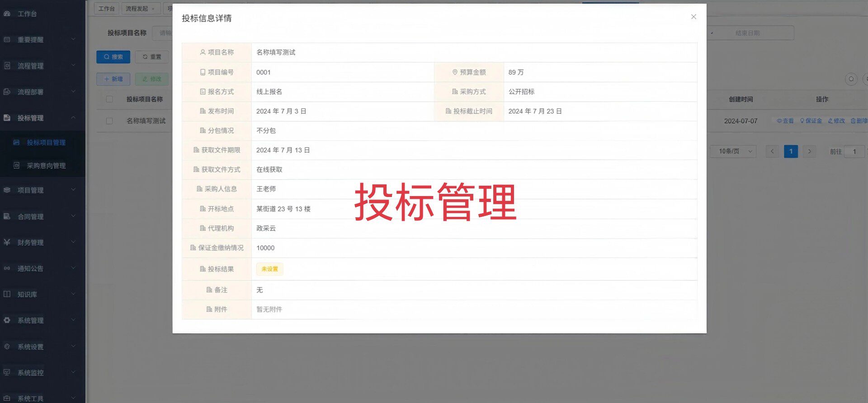This screenshot has height=403, width=868.
Task: Click the 重要提醒 sidebar icon
Action: (7, 40)
